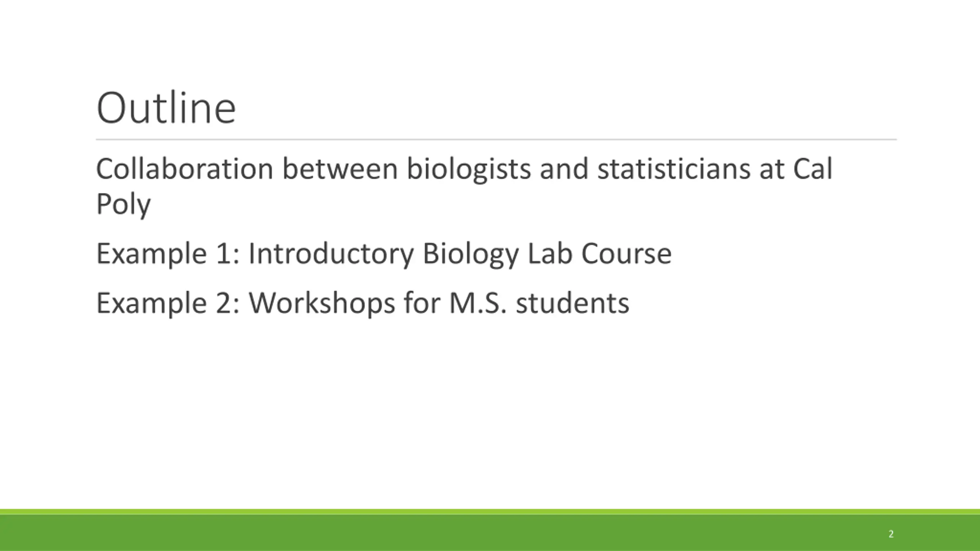Click the word 'Cal' at line end
980x551 pixels.
[x=812, y=169]
